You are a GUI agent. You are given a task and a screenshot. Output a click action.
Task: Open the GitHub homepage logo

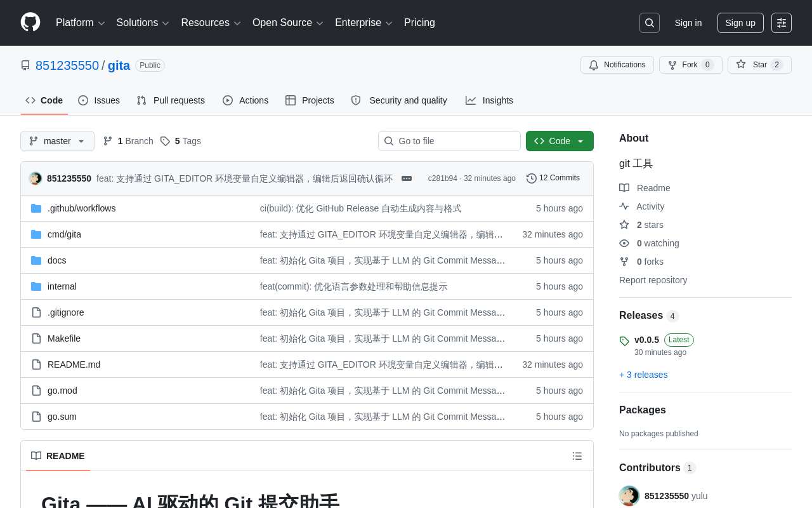coord(30,22)
